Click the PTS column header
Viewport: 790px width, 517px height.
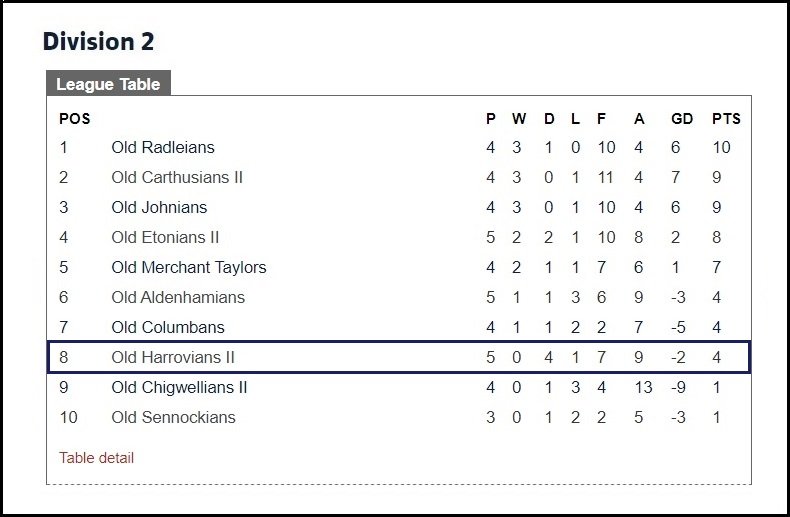[x=726, y=118]
